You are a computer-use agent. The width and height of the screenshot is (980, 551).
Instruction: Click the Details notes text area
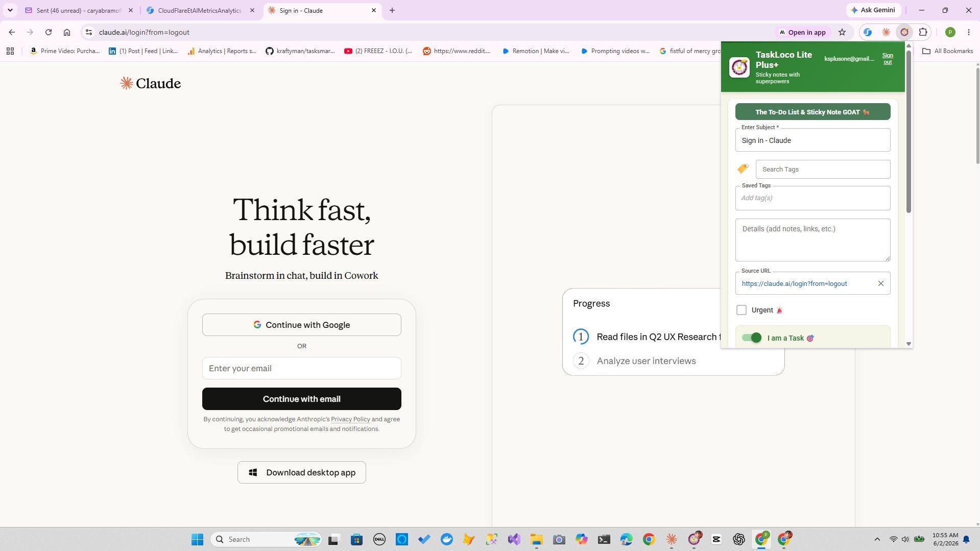click(x=813, y=240)
